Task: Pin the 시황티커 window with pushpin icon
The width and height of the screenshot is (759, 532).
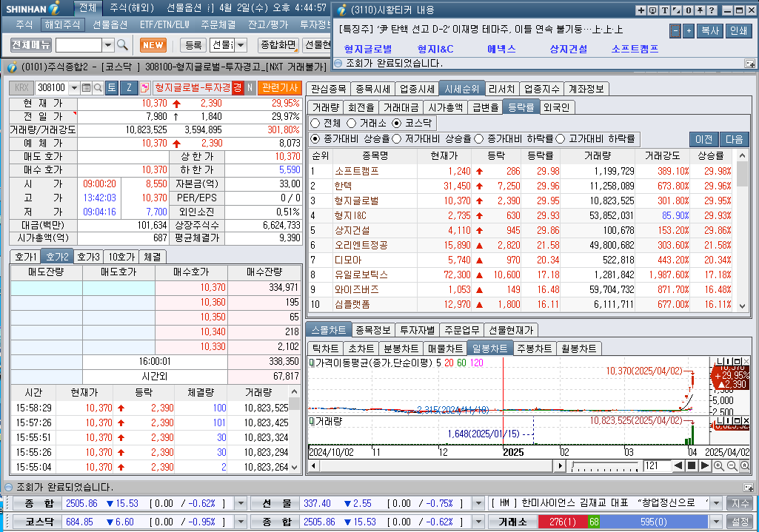Action: (700, 10)
